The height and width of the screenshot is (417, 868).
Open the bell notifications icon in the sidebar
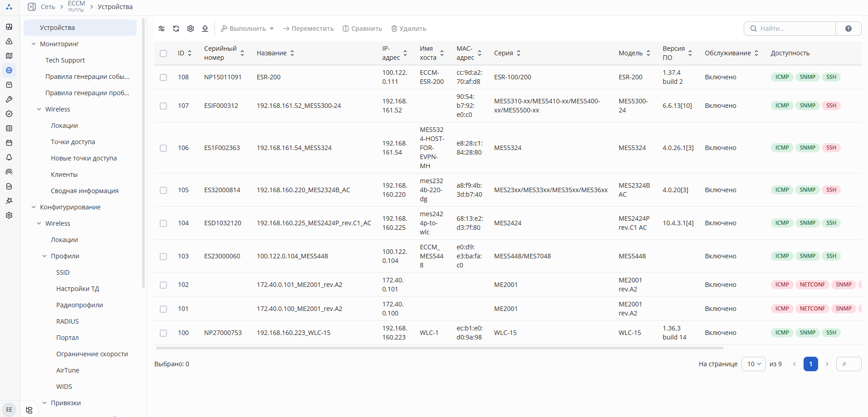(x=9, y=157)
